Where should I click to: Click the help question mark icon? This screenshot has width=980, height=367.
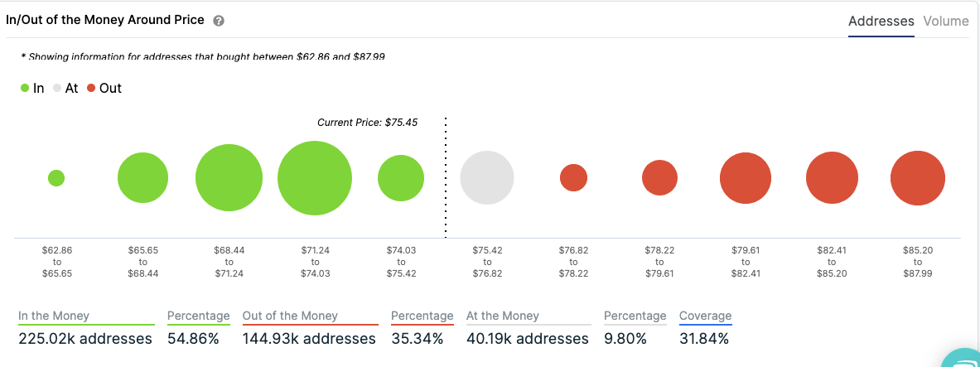219,21
